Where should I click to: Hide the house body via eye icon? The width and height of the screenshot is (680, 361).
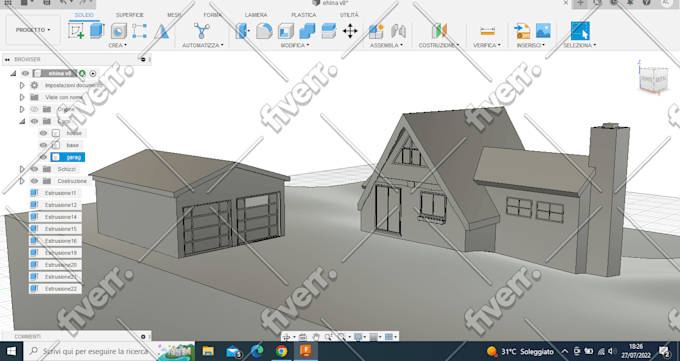[43, 133]
